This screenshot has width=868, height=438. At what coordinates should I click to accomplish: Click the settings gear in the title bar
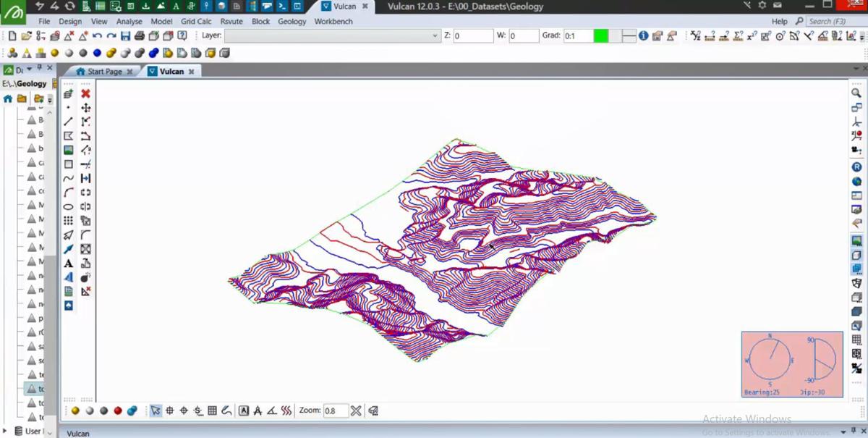click(x=762, y=6)
